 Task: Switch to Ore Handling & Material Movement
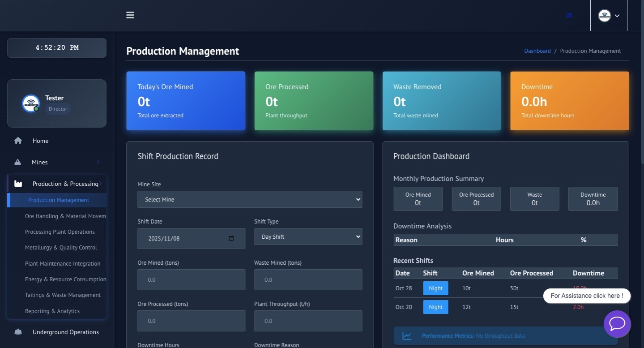point(65,216)
